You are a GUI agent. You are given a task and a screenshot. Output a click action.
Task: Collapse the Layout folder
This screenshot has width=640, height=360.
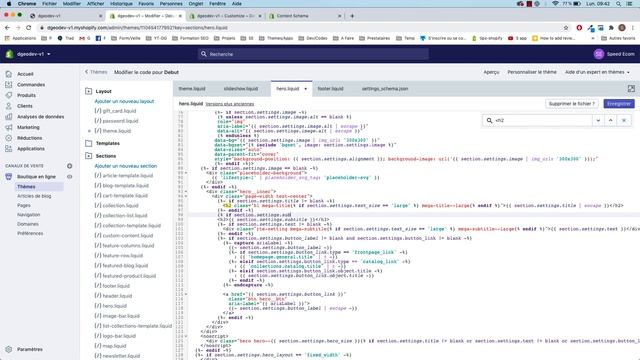point(89,91)
